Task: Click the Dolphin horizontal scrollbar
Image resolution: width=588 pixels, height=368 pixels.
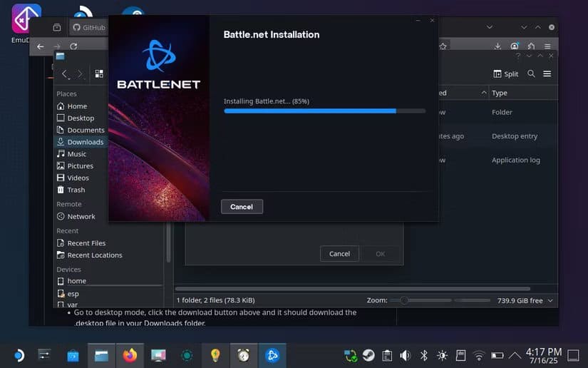Action: (353, 289)
